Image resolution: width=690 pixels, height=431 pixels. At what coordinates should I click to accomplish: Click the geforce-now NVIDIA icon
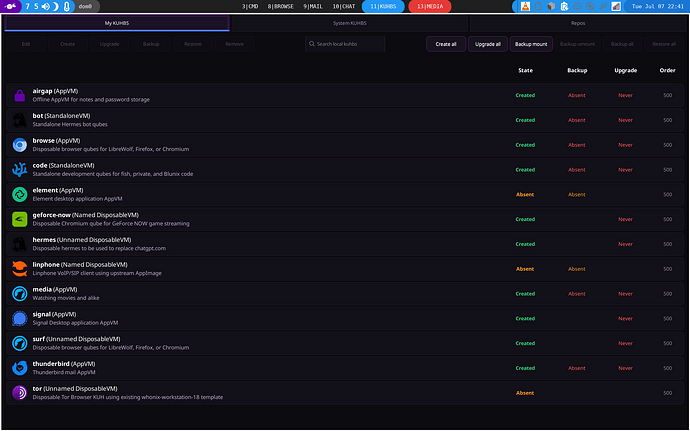coord(19,219)
